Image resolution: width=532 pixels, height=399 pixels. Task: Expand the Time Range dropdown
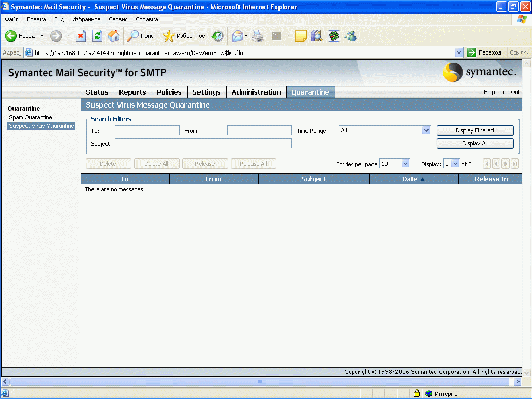pos(427,130)
